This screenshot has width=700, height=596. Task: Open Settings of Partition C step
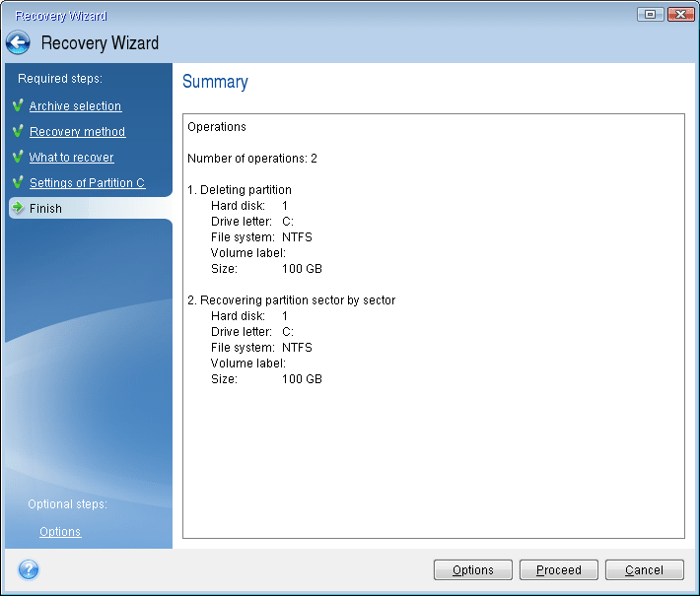(x=87, y=183)
